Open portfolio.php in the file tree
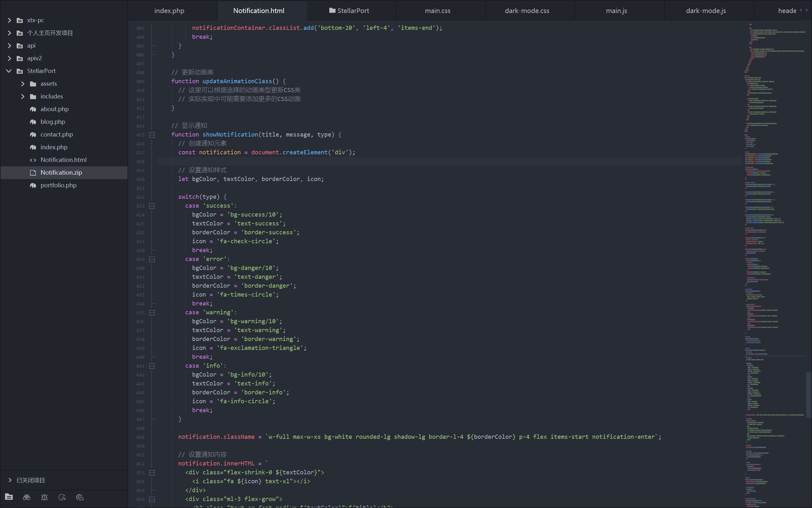The width and height of the screenshot is (812, 508). (64, 185)
